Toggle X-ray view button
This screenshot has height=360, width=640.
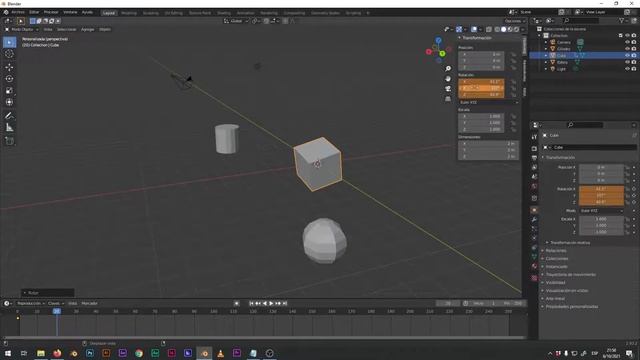pyautogui.click(x=489, y=29)
